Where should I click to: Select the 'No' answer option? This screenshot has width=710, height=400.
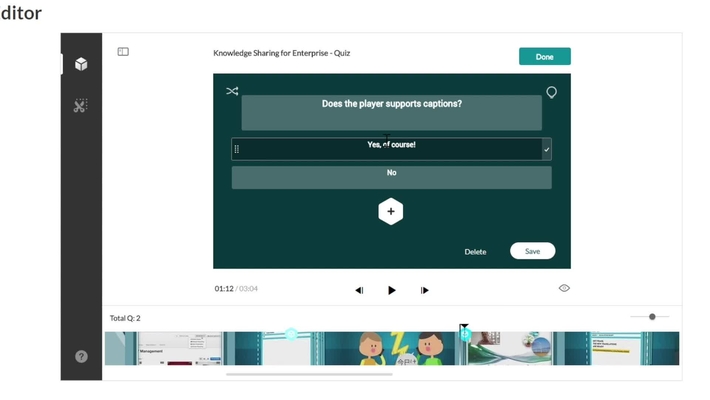click(392, 177)
